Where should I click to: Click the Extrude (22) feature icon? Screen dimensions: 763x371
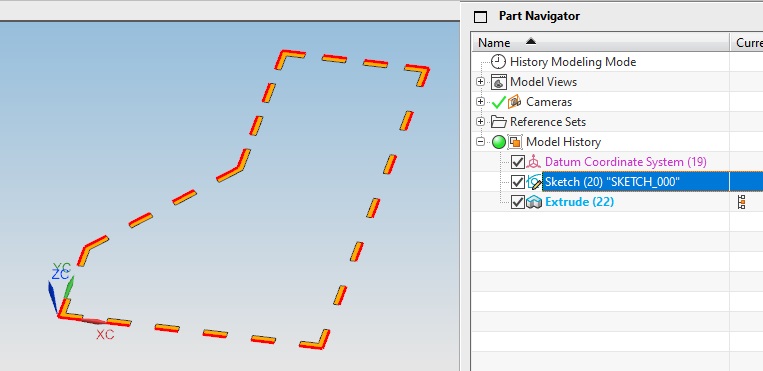click(x=534, y=202)
